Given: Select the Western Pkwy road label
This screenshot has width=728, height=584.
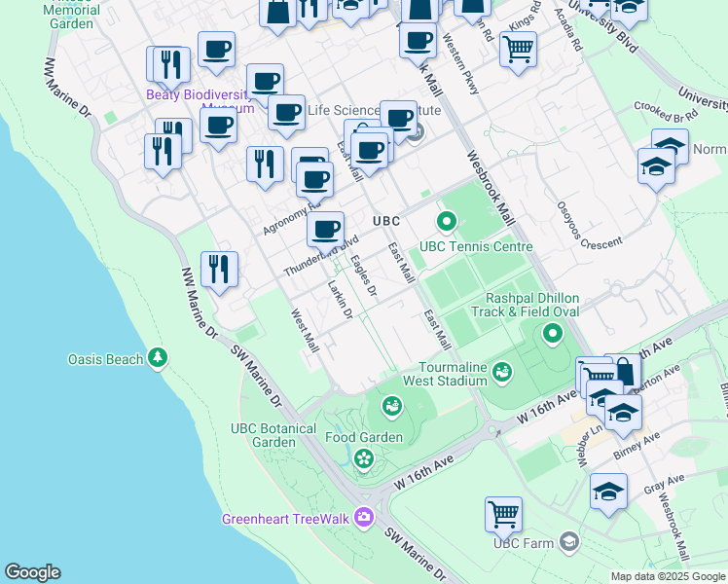Looking at the screenshot, I should point(460,63).
